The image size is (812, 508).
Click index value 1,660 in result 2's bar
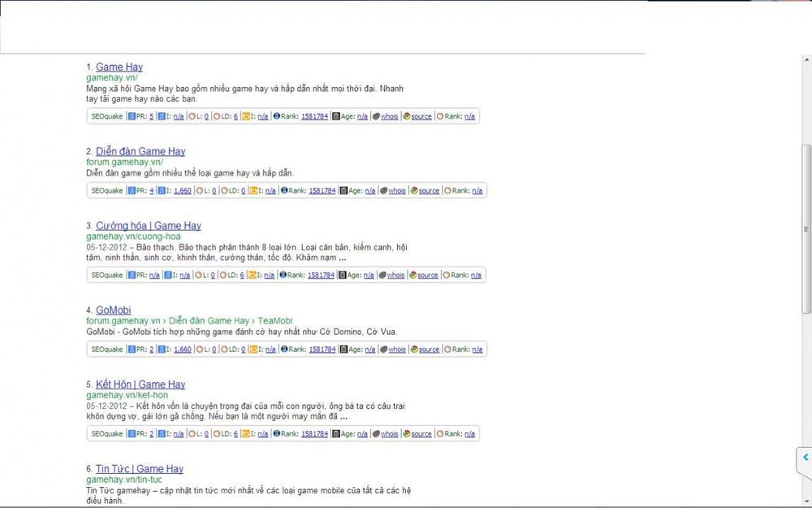tap(182, 191)
